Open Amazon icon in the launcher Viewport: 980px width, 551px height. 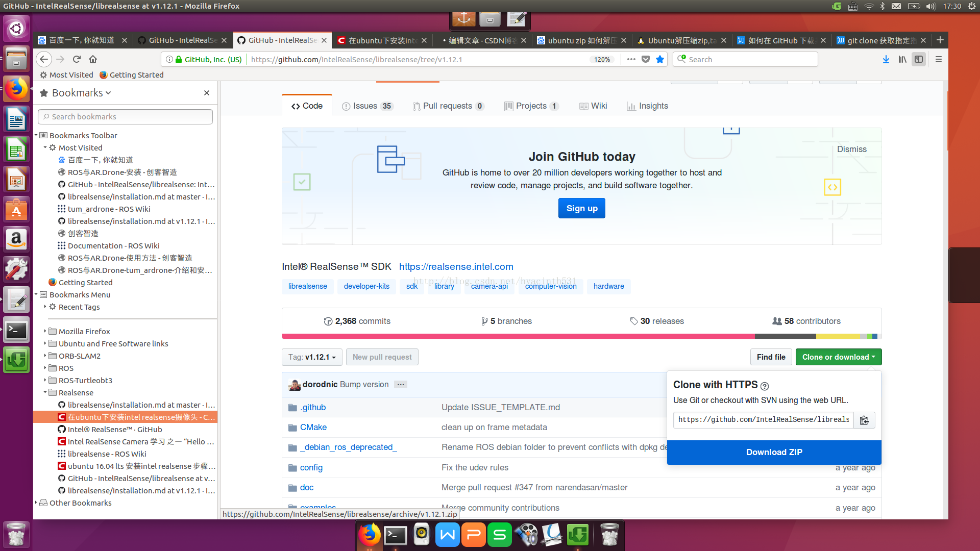coord(16,239)
